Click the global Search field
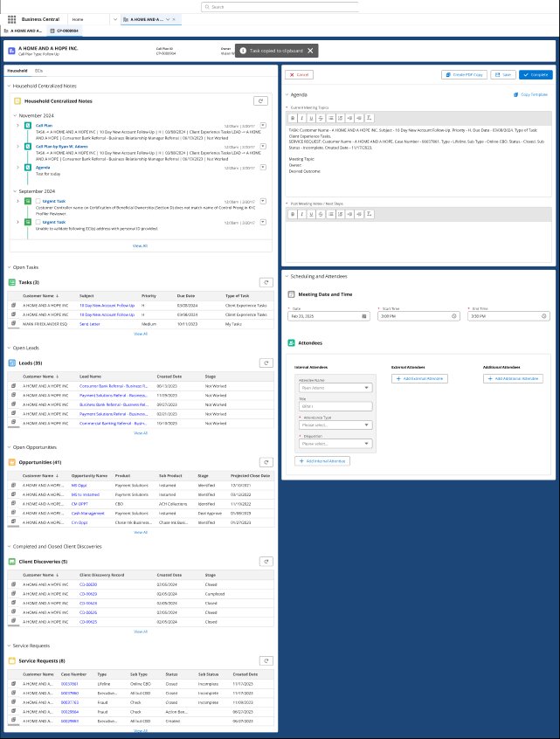The width and height of the screenshot is (560, 739). click(280, 7)
